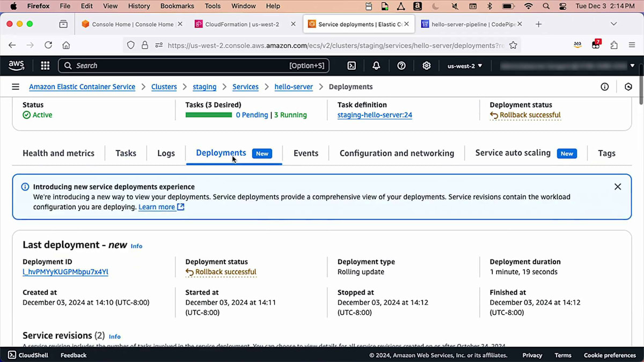Open the extension with the red 7 badge
Screen dimensions: 644x362
tap(596, 44)
